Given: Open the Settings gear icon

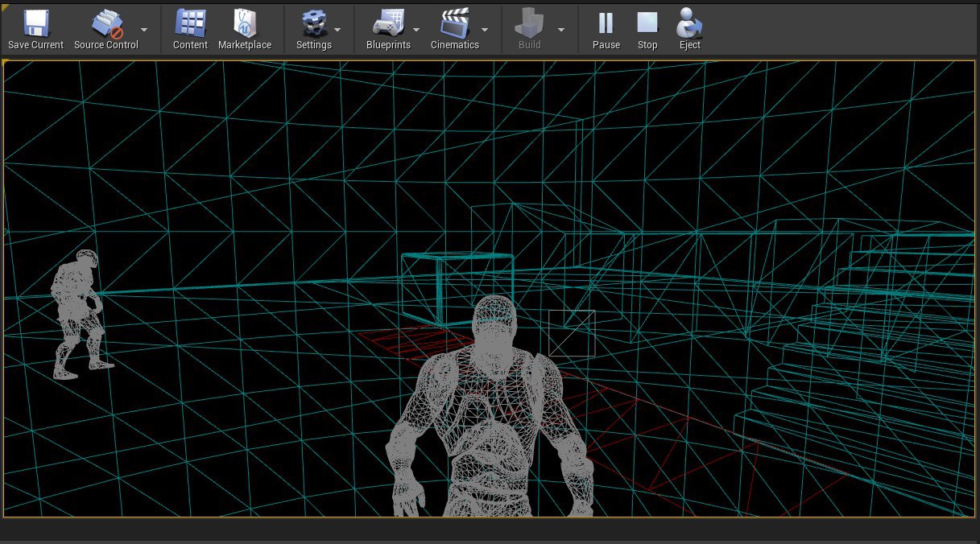Looking at the screenshot, I should coord(314,23).
